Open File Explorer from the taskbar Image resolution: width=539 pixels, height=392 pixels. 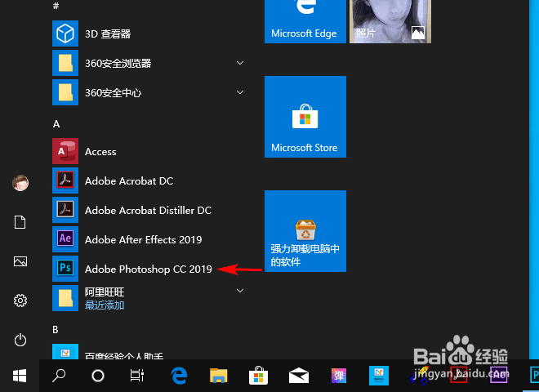pos(219,376)
